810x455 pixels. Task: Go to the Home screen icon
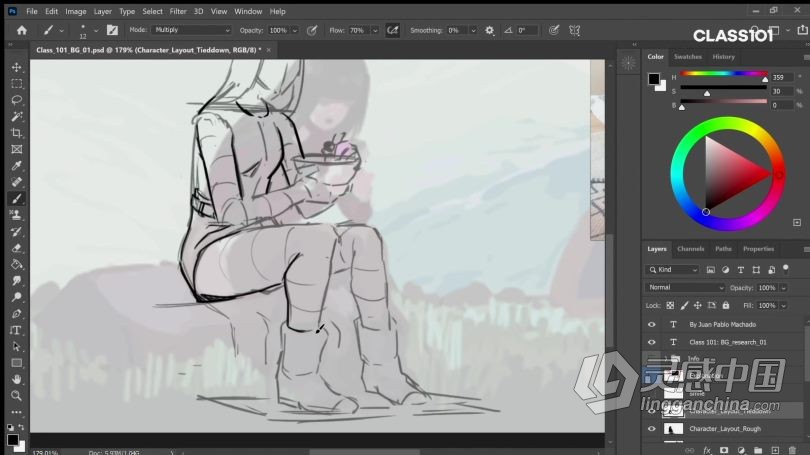[22, 30]
